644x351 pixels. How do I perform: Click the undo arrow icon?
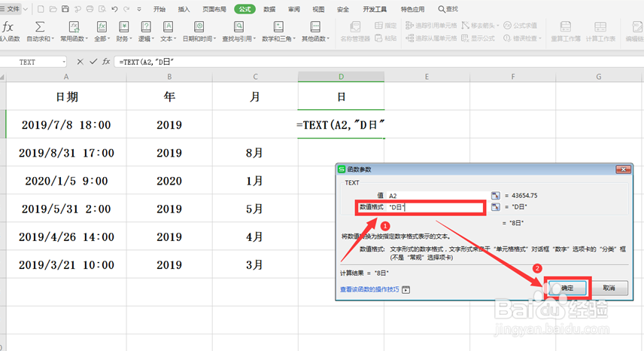(114, 8)
